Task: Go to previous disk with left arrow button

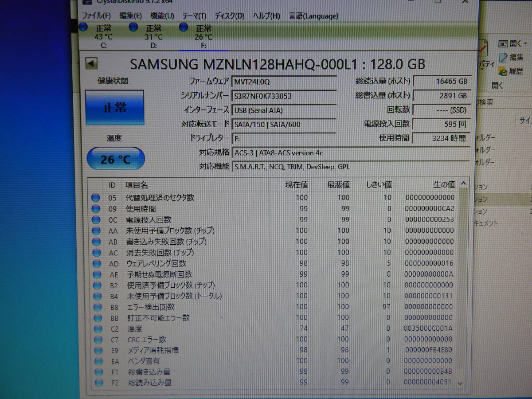Action: [x=91, y=63]
